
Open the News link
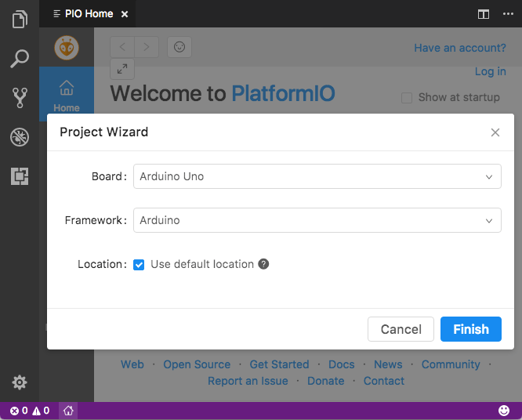click(x=388, y=364)
